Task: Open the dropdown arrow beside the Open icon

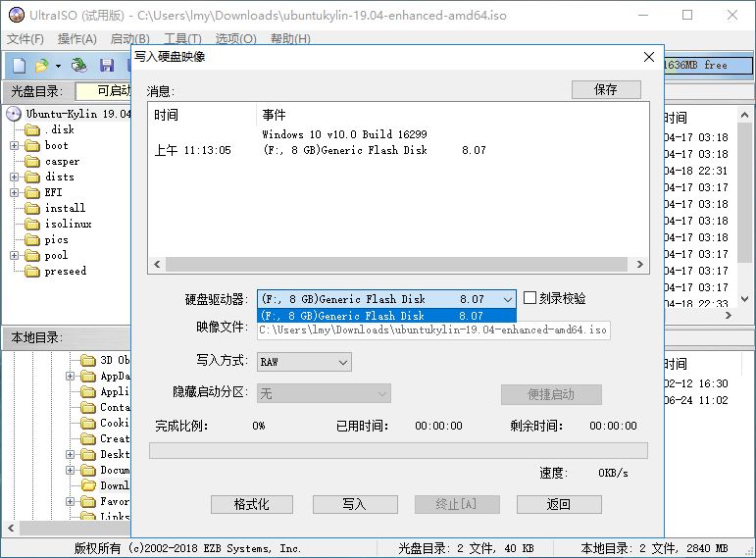Action: [58, 66]
